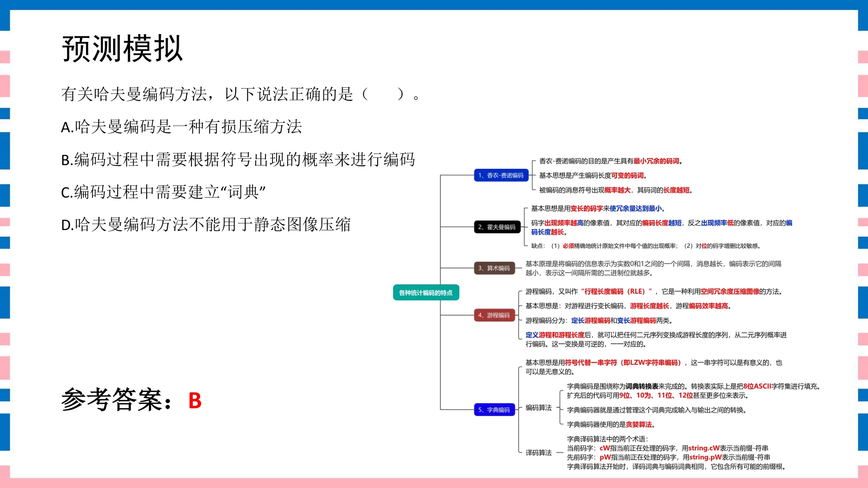
Task: Click the line mentioning 游程长度越长 编码效率越高
Action: click(x=628, y=306)
